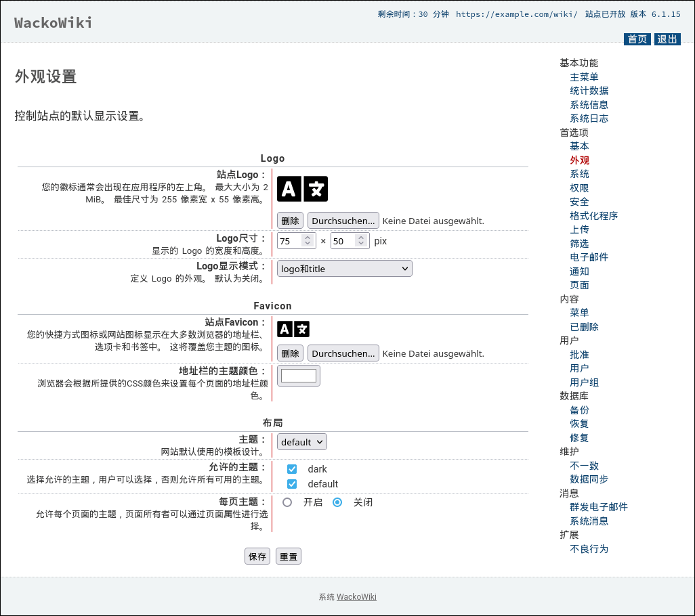Click the site Logo preview image
The width and height of the screenshot is (695, 616).
pyautogui.click(x=302, y=189)
